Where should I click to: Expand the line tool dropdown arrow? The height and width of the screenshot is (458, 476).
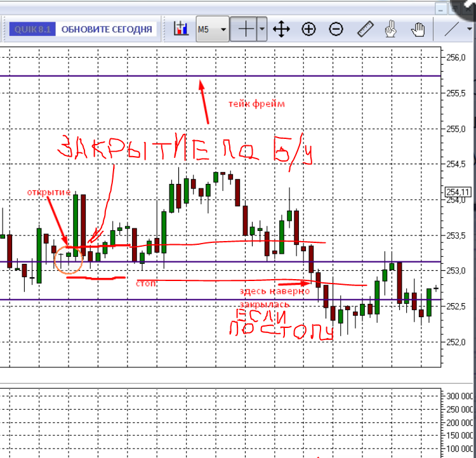point(469,29)
